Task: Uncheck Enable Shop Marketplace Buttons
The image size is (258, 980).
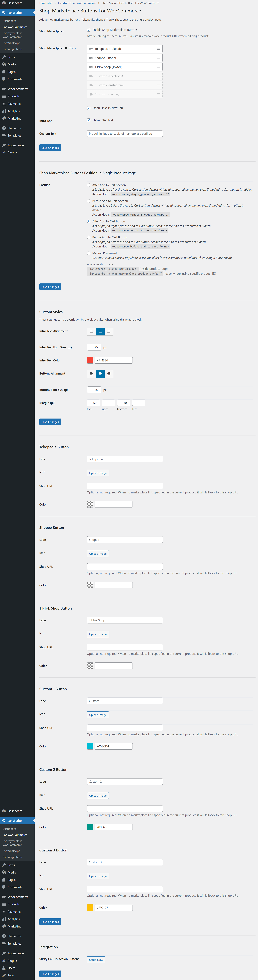Action: 89,30
